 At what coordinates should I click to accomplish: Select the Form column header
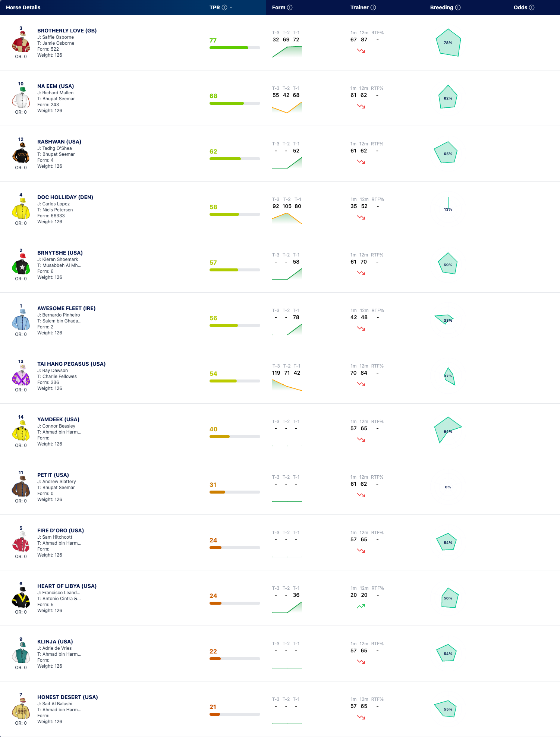pos(279,7)
